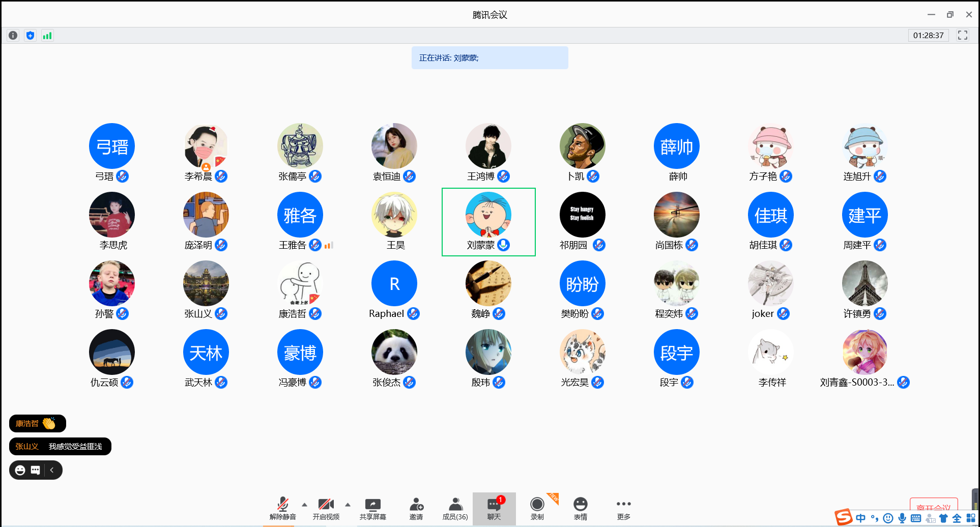
Task: Check the green network signal icon
Action: coord(47,36)
